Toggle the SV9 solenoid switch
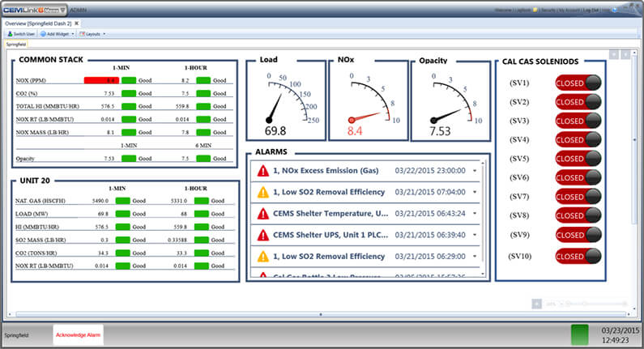 (578, 235)
